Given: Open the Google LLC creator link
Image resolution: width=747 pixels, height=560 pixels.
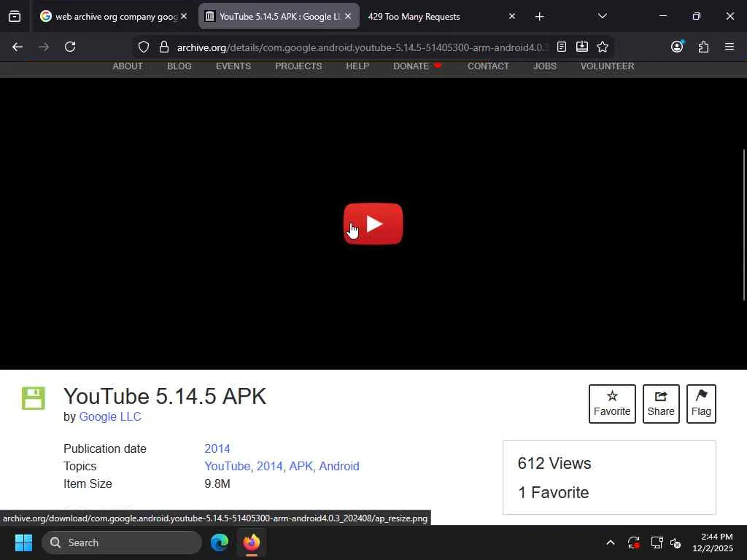Looking at the screenshot, I should click(110, 416).
